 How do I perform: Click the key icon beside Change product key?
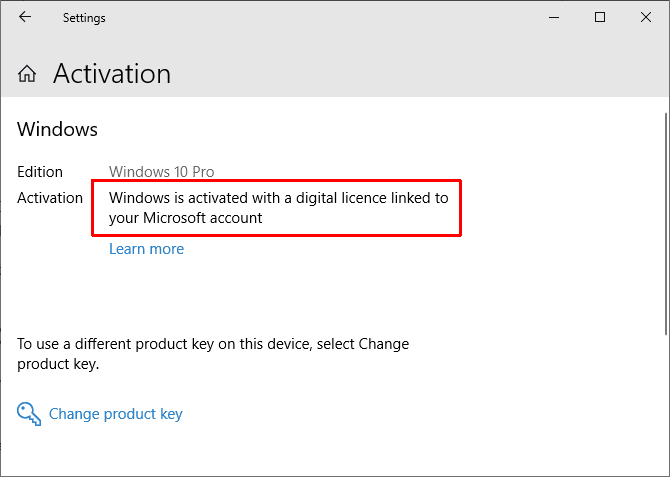click(x=30, y=413)
